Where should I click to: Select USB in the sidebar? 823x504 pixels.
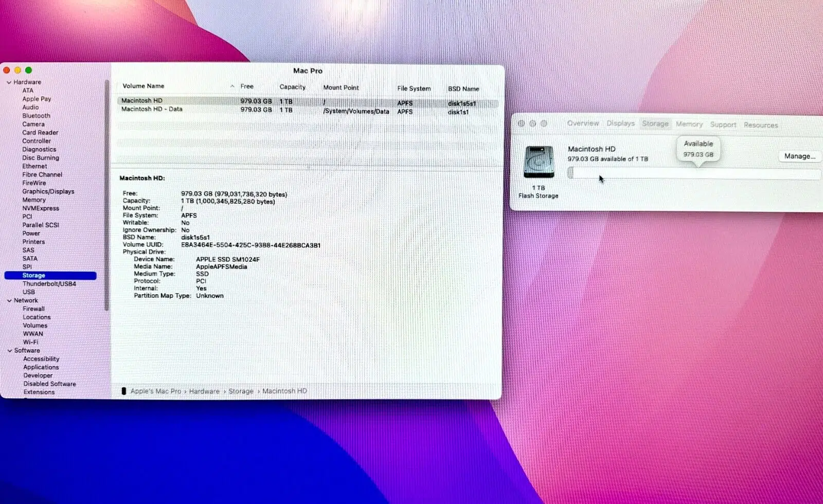29,292
